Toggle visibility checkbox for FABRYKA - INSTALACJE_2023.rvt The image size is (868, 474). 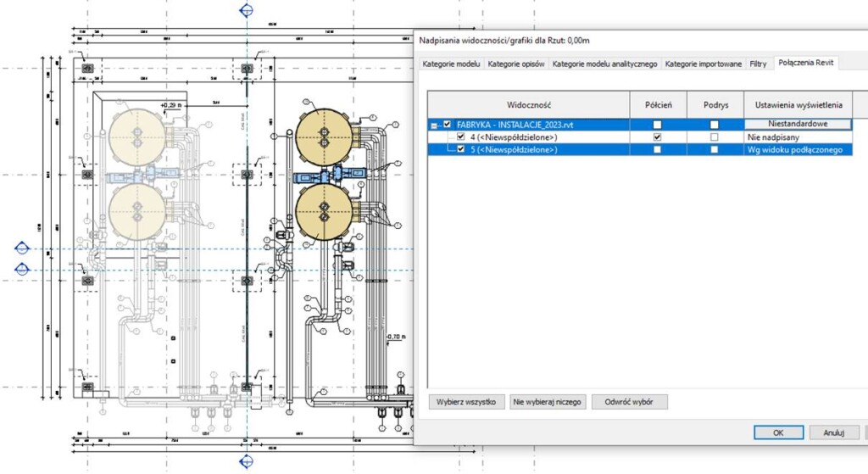448,125
